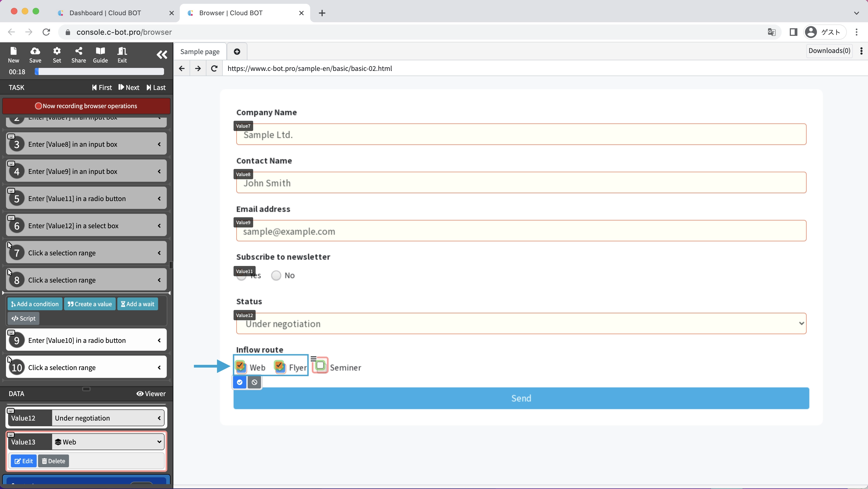
Task: Uncheck the Flyer checkbox
Action: [x=279, y=366]
